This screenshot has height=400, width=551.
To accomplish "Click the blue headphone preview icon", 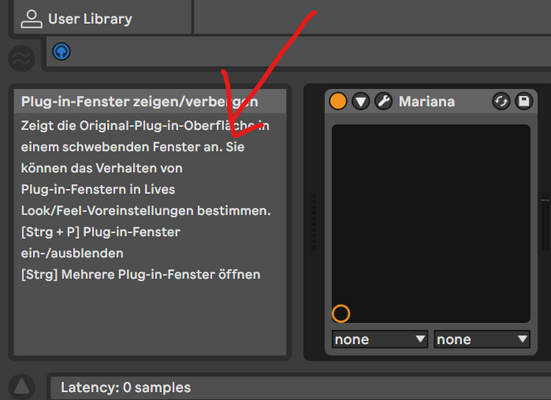I will coord(61,52).
